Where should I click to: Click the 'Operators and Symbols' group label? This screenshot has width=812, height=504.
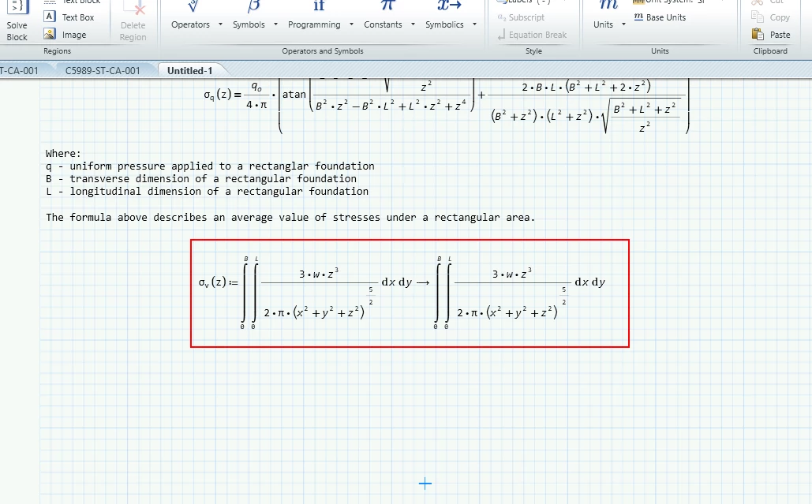click(x=323, y=50)
